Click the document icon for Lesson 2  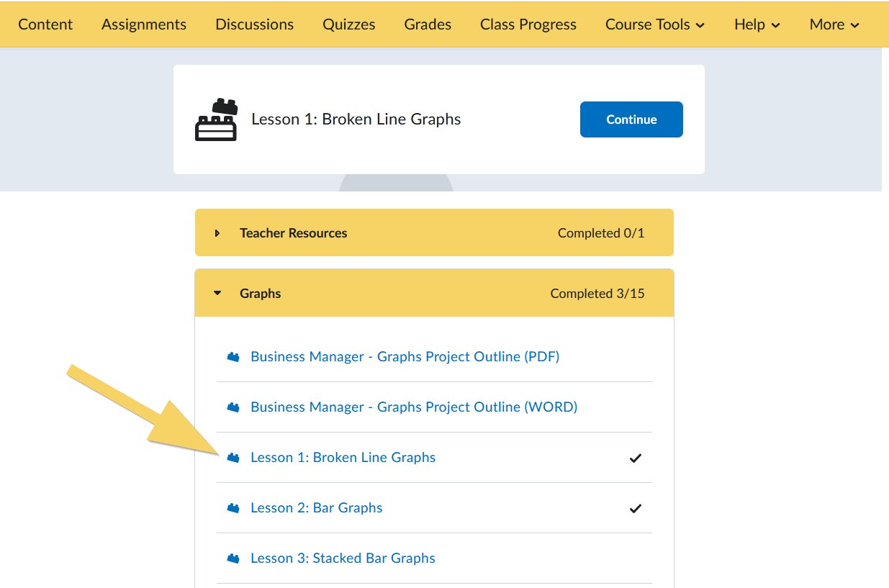click(x=233, y=507)
